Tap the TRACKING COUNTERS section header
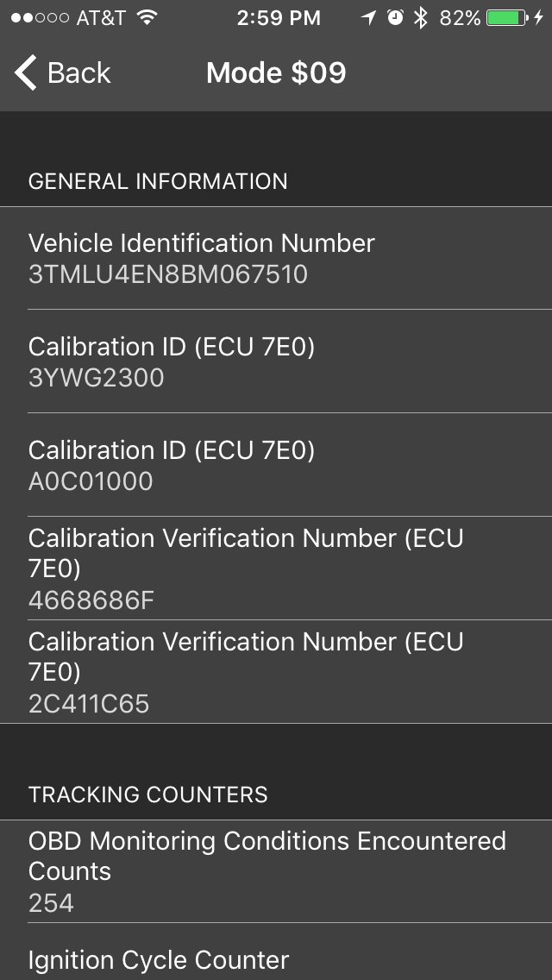This screenshot has width=552, height=980. [147, 795]
